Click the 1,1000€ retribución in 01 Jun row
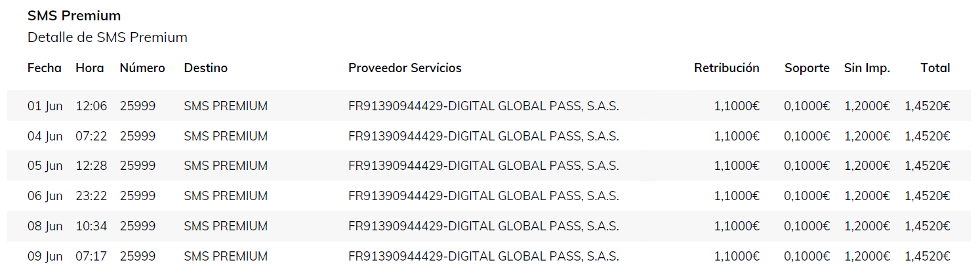The height and width of the screenshot is (273, 980). click(737, 106)
